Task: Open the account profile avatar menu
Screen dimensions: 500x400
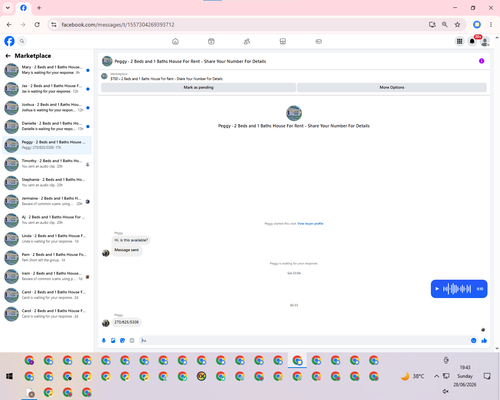Action: coord(485,41)
